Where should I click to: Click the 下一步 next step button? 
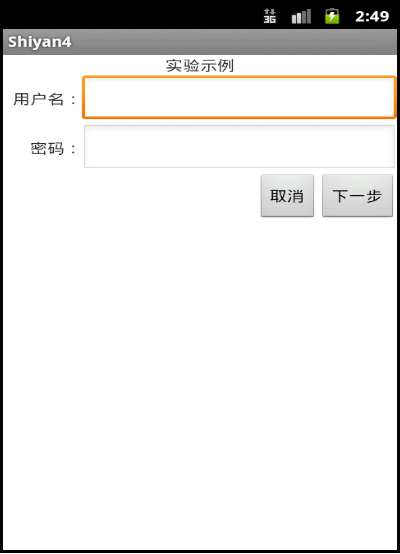(357, 195)
